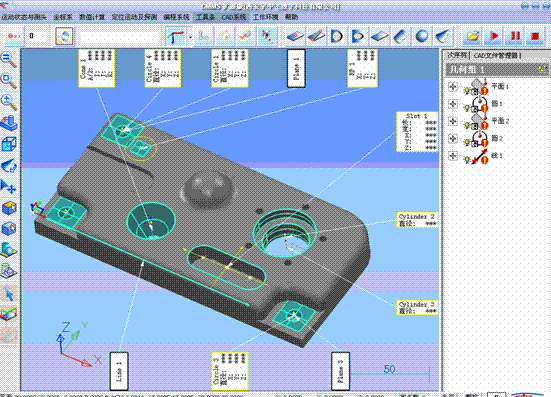Toggle light bulb visibility for 平面1
Screen dimensions: 551x397
(467, 91)
